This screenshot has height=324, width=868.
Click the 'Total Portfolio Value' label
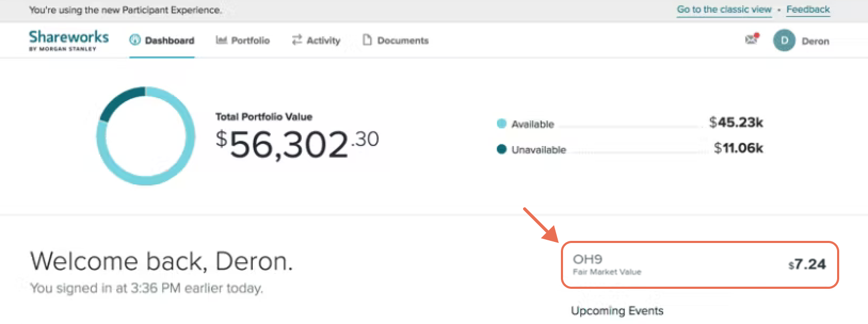[x=264, y=117]
